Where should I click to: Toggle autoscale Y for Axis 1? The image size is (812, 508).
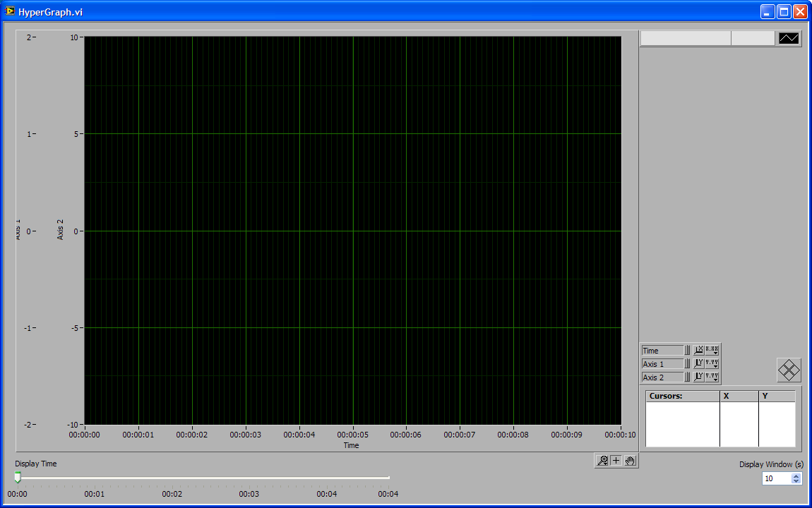(698, 363)
